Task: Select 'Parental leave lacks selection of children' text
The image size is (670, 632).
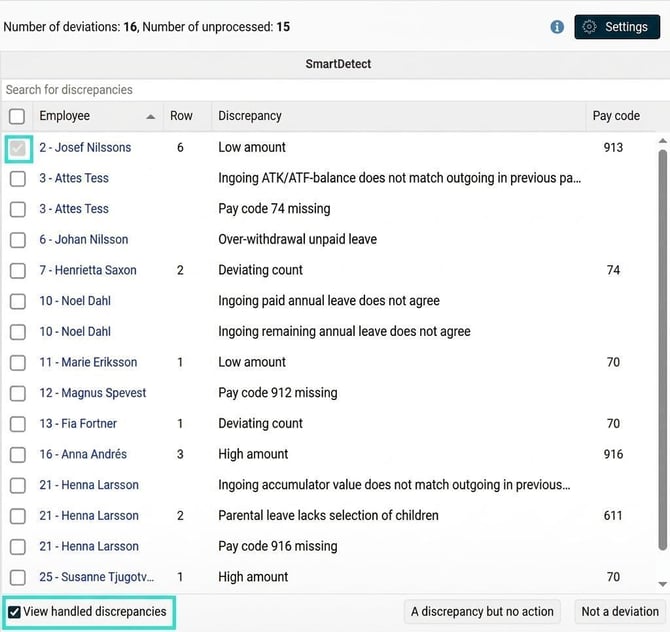Action: point(328,515)
